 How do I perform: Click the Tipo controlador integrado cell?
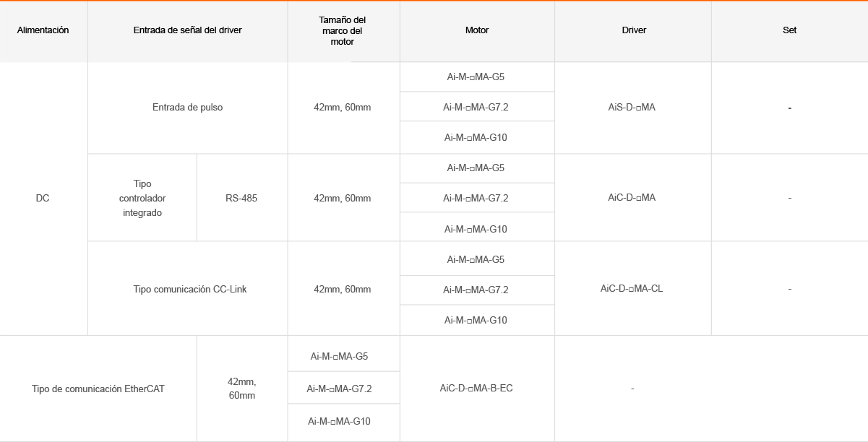pyautogui.click(x=142, y=198)
